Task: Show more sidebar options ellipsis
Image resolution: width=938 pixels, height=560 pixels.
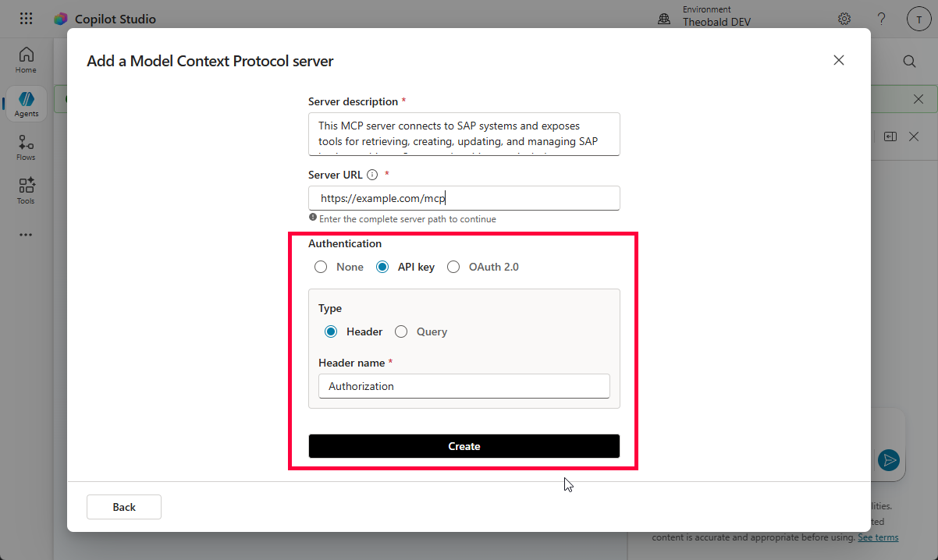Action: (26, 234)
